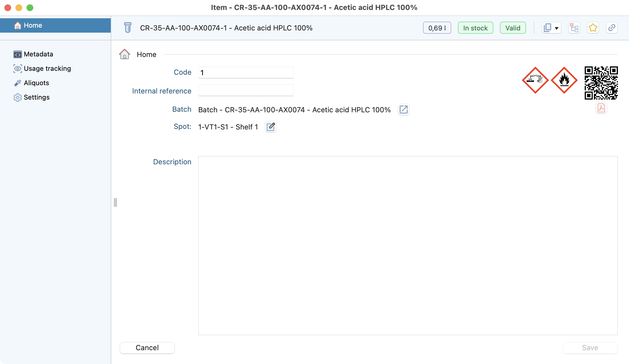Click the In stock status badge
The image size is (629, 364).
click(475, 28)
